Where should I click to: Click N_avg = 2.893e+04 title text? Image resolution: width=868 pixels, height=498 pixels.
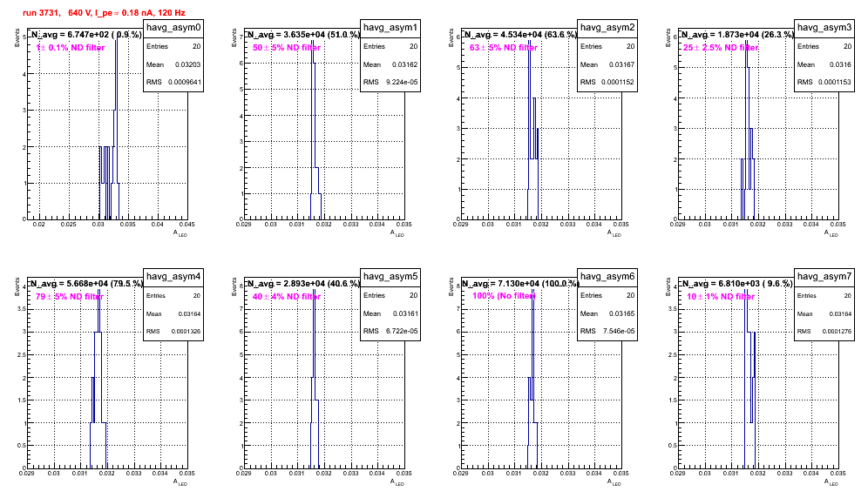tap(303, 283)
